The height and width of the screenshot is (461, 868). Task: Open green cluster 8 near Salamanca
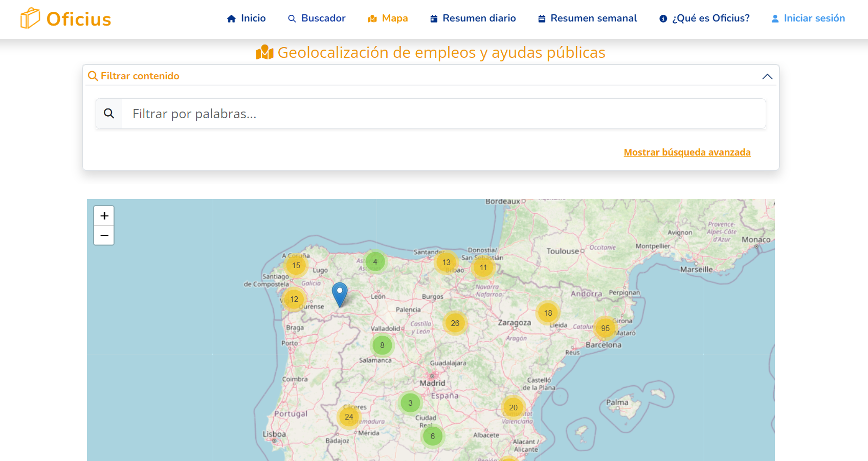tap(382, 345)
